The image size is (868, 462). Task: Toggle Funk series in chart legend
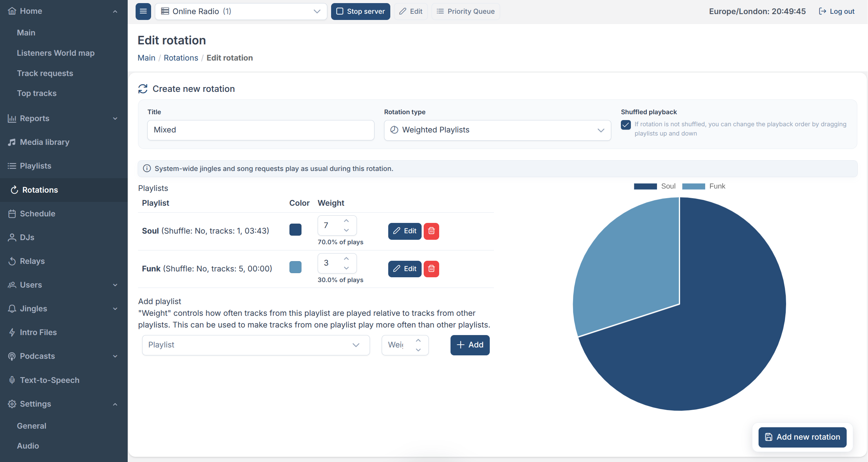(703, 186)
